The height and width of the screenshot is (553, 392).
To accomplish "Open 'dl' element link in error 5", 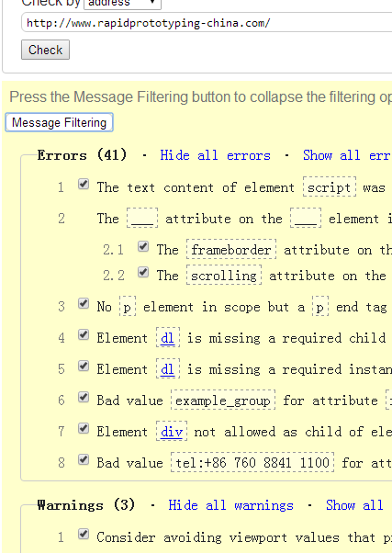I will 167,369.
